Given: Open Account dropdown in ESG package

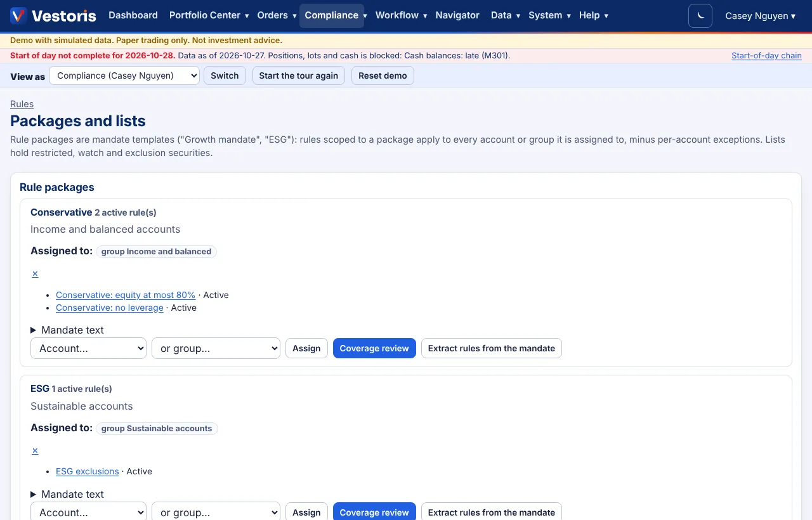Looking at the screenshot, I should [x=89, y=512].
